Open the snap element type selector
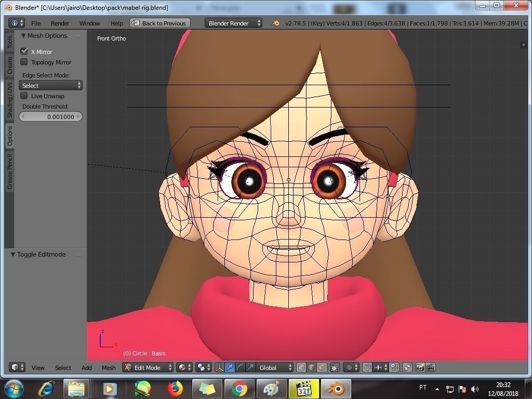Viewport: 532px width, 399px height. point(380,367)
